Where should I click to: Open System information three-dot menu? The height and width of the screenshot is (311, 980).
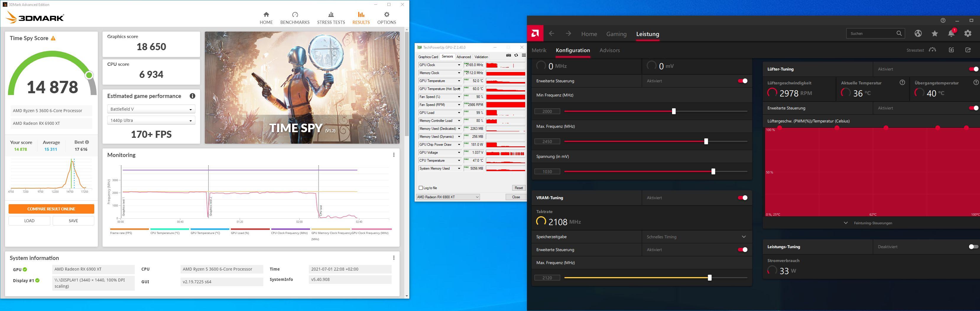pyautogui.click(x=394, y=258)
